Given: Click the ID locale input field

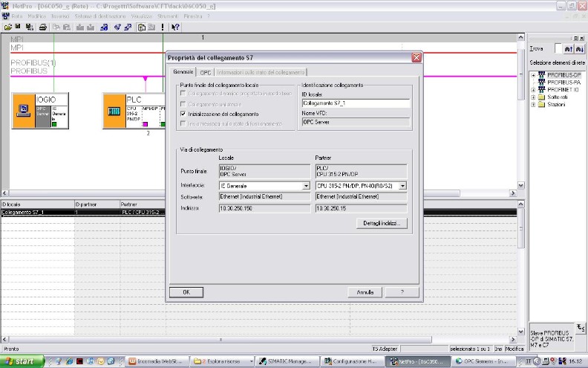Looking at the screenshot, I should [356, 103].
